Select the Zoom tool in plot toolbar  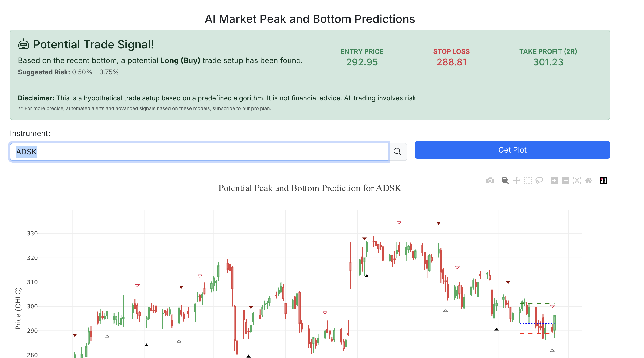pos(505,180)
